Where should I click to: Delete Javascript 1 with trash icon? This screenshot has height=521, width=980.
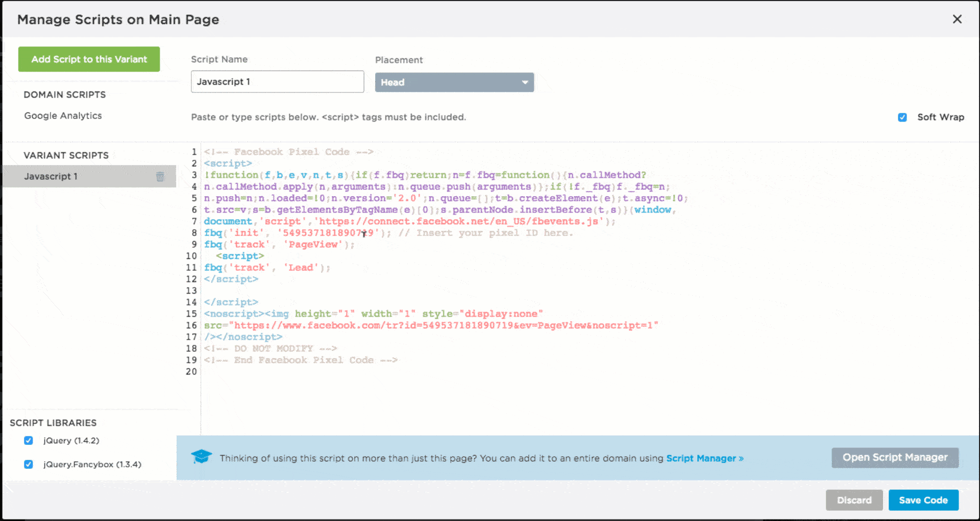(160, 177)
